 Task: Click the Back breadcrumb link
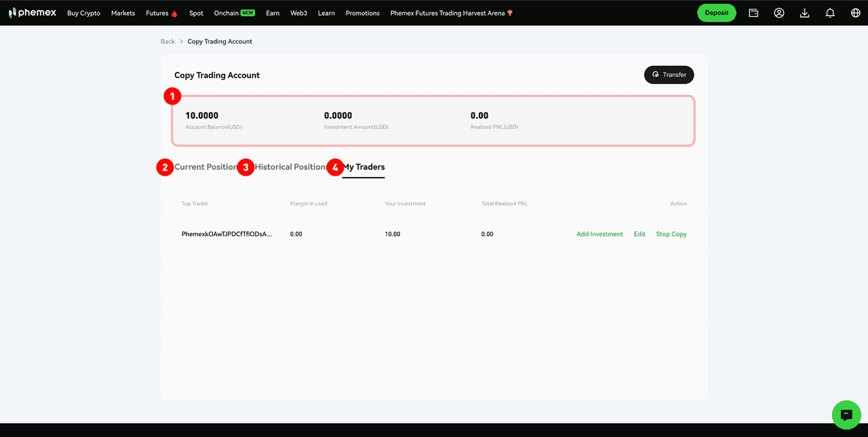pyautogui.click(x=167, y=41)
